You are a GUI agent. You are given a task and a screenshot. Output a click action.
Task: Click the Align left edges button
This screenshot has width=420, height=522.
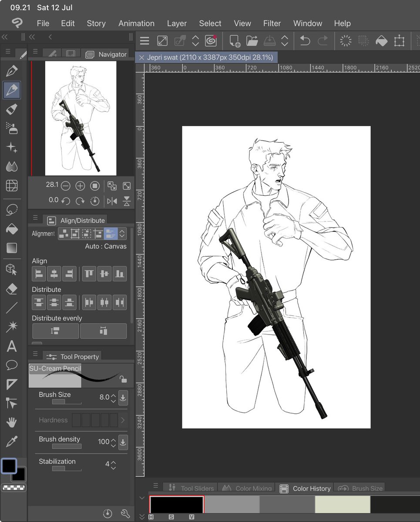(40, 274)
